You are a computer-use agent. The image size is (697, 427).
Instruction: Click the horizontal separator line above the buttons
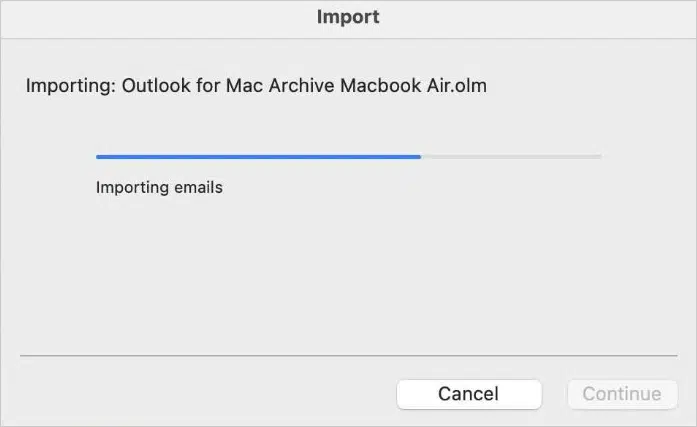[x=348, y=355]
